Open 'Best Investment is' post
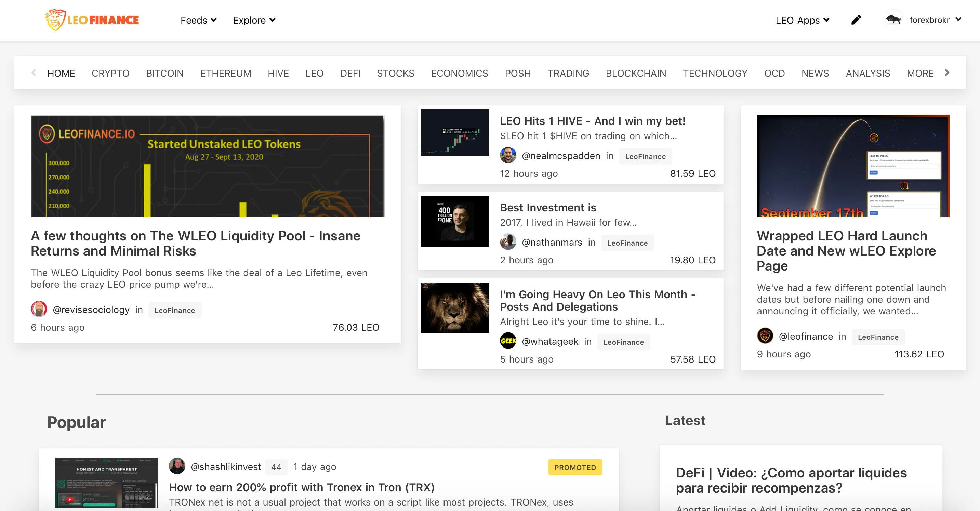This screenshot has height=511, width=980. click(x=548, y=207)
